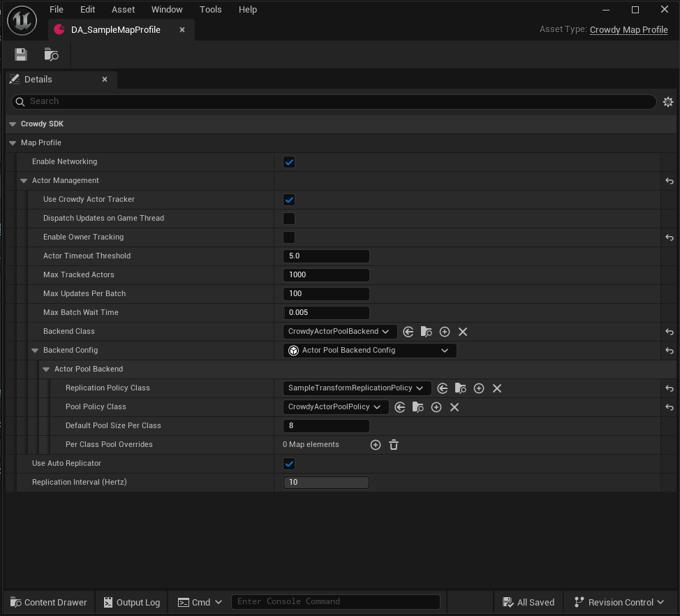This screenshot has width=680, height=616.
Task: Toggle Enable Networking checkbox
Action: 289,162
